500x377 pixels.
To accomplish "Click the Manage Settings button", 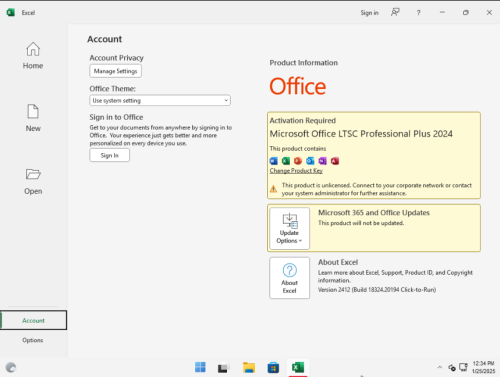I will click(115, 71).
